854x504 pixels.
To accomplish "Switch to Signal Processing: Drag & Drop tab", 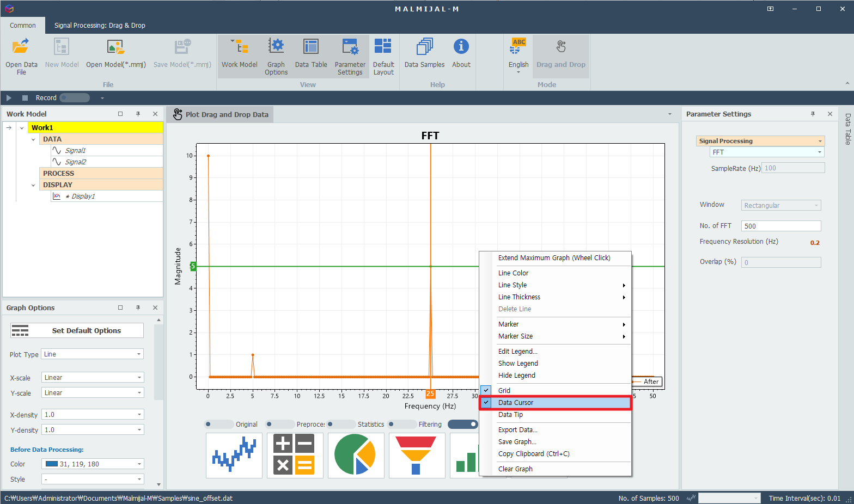I will tap(100, 26).
